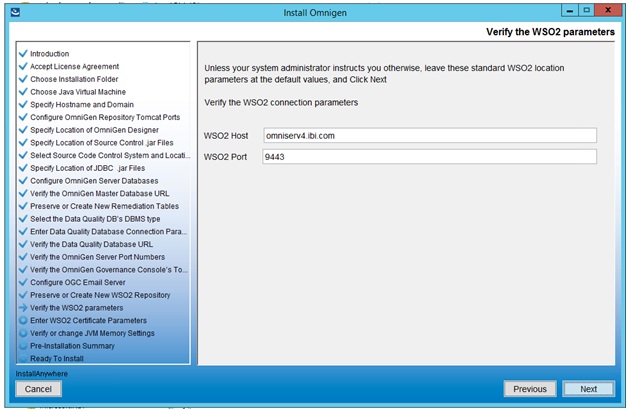
Task: Close the Install Omnigen window
Action: [x=608, y=10]
